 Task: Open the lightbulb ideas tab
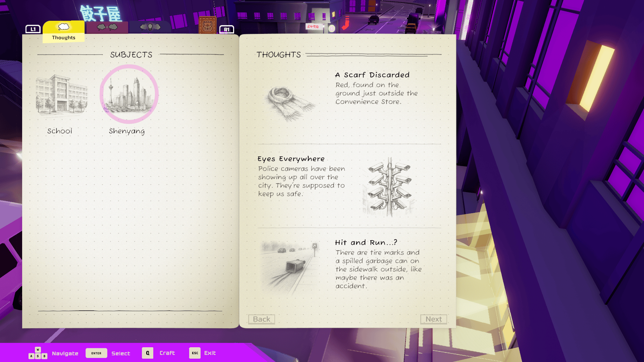(x=150, y=27)
